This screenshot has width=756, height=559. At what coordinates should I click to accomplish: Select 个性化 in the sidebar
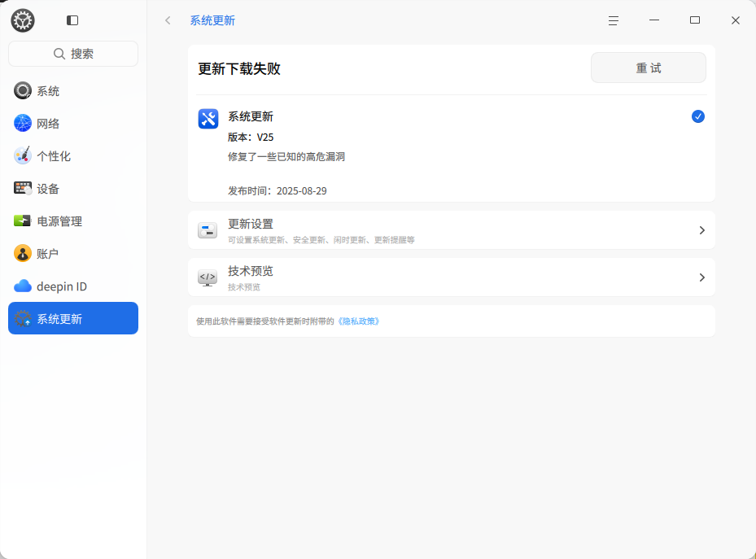[73, 155]
